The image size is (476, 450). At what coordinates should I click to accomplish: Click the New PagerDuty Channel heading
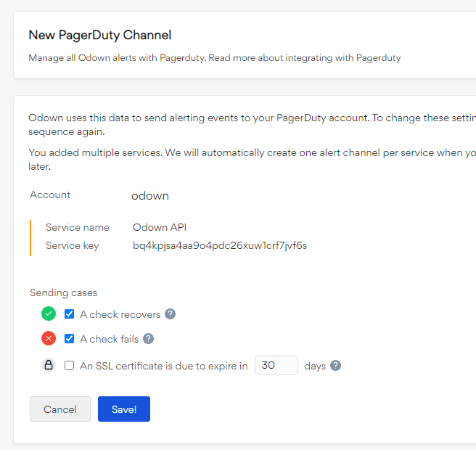(99, 35)
